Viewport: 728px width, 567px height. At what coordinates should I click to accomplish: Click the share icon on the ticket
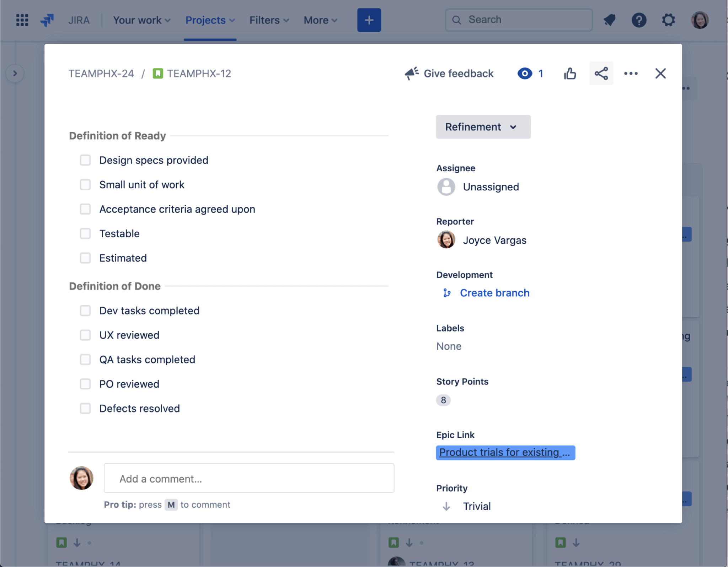click(601, 73)
